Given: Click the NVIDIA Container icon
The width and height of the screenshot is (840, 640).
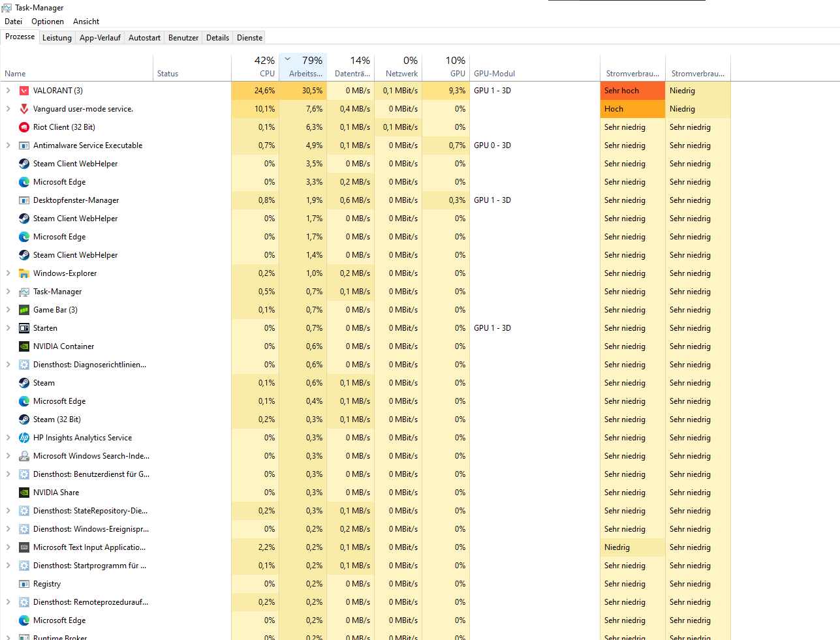Looking at the screenshot, I should point(24,346).
